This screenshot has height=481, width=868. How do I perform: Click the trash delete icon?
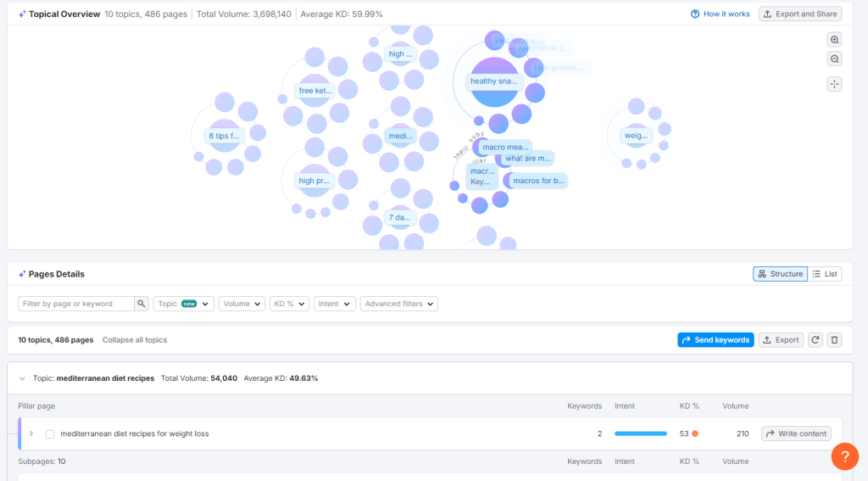click(x=834, y=339)
